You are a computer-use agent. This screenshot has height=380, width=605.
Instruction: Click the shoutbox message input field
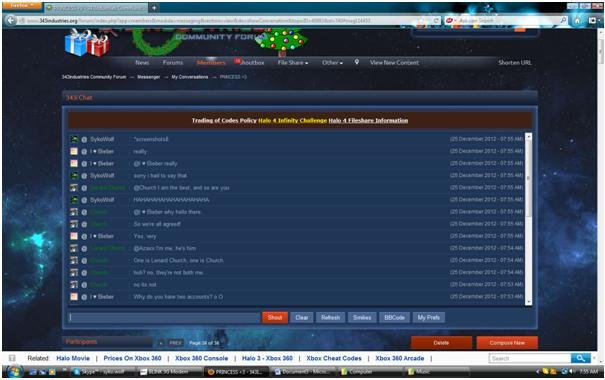click(164, 318)
